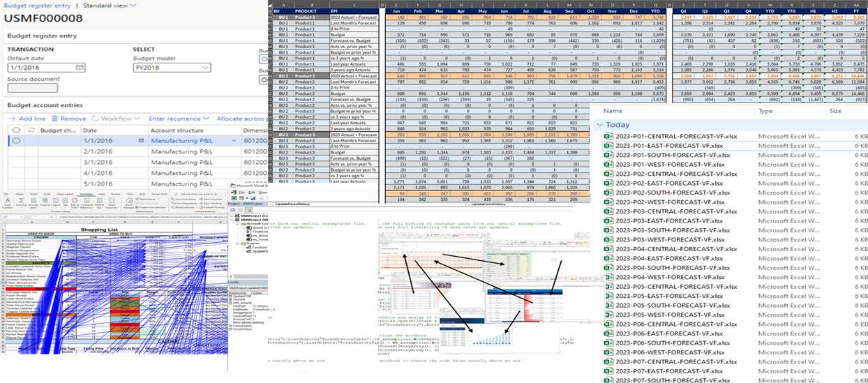Collapse the Today group in file list
Viewport: 868px width, 383px height.
click(599, 124)
